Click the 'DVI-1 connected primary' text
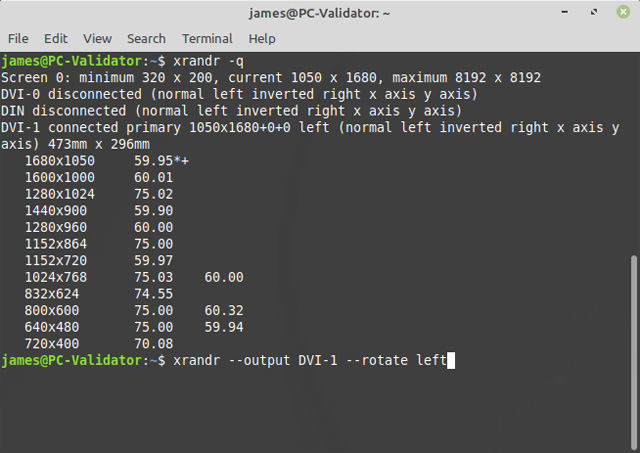This screenshot has height=453, width=640. pyautogui.click(x=91, y=128)
